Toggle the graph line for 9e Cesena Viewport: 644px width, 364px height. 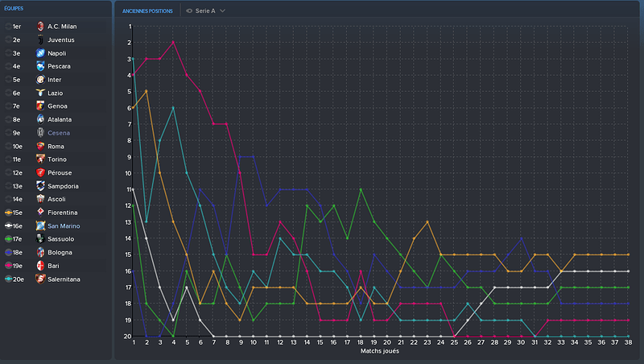pyautogui.click(x=8, y=133)
